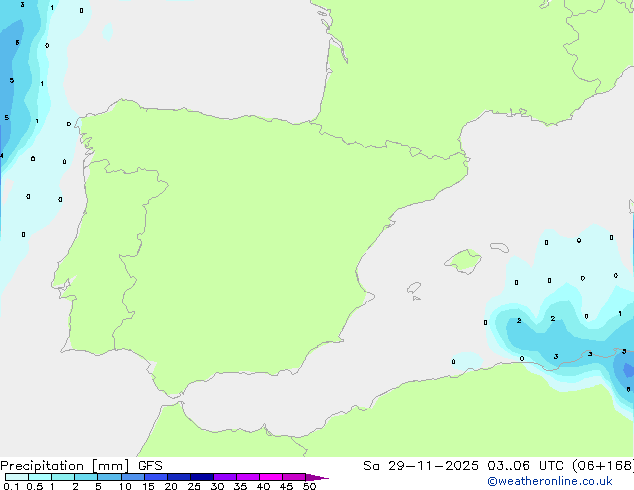Click the "03..06 UTC" time range text

tap(525, 466)
